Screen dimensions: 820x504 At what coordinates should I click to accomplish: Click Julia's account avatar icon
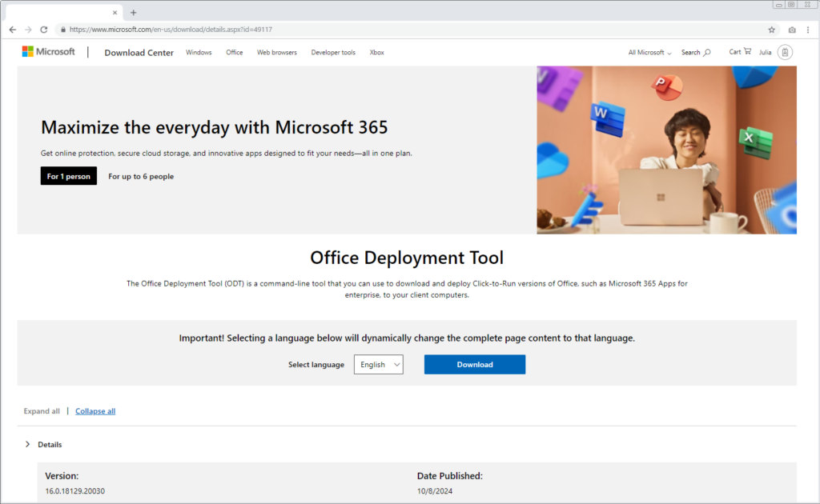pyautogui.click(x=784, y=51)
